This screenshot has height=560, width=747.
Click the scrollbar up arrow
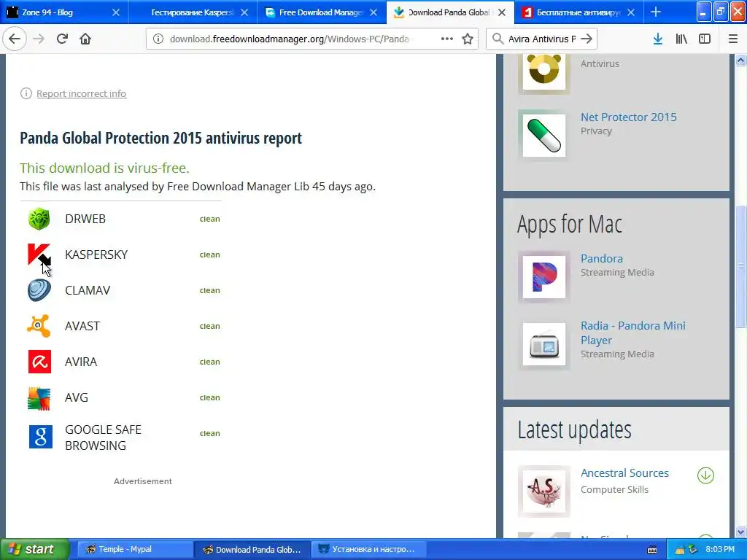point(740,61)
